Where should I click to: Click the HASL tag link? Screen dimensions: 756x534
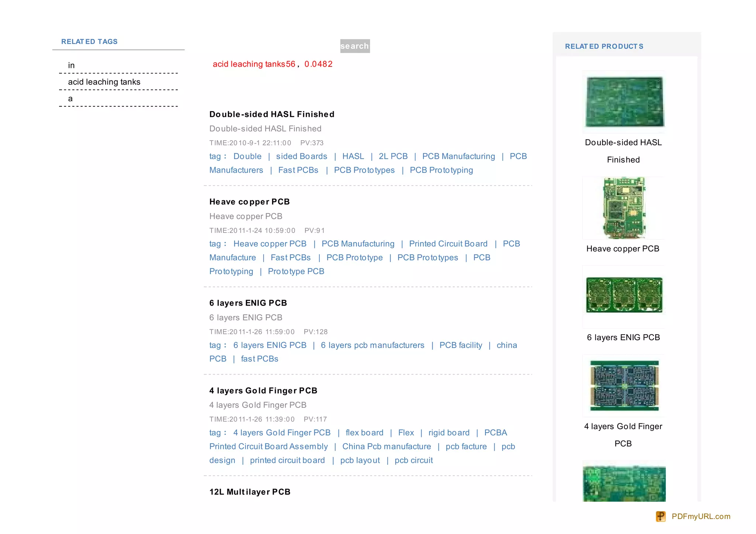353,156
